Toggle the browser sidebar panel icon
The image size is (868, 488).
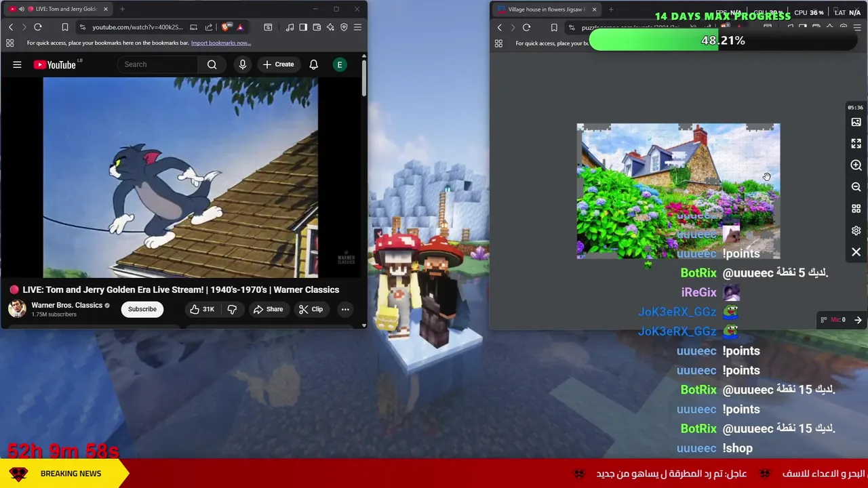click(x=303, y=27)
